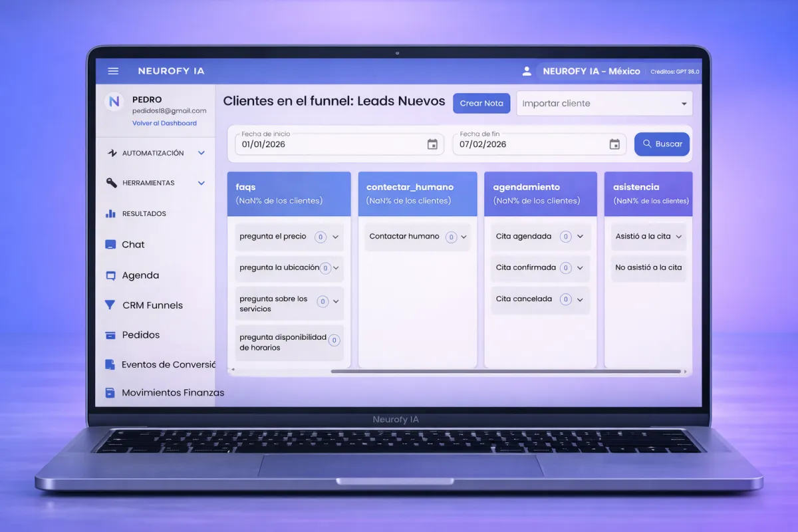The width and height of the screenshot is (798, 532).
Task: Click the pedidos18@gmail.com email text
Action: 169,111
